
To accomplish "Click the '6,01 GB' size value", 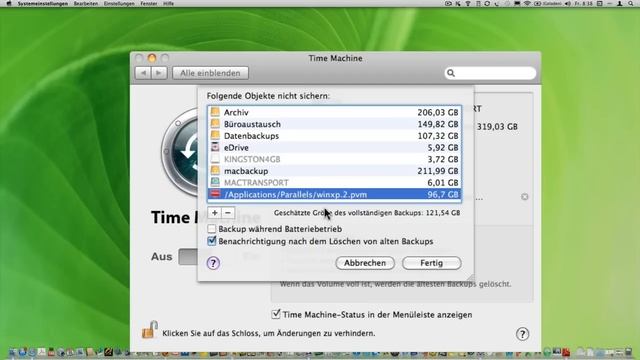I will pyautogui.click(x=443, y=182).
